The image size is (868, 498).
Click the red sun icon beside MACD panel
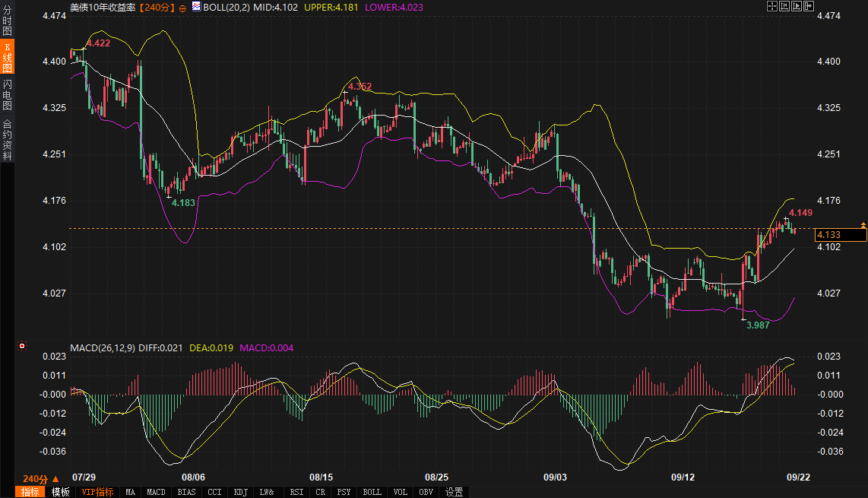click(22, 346)
